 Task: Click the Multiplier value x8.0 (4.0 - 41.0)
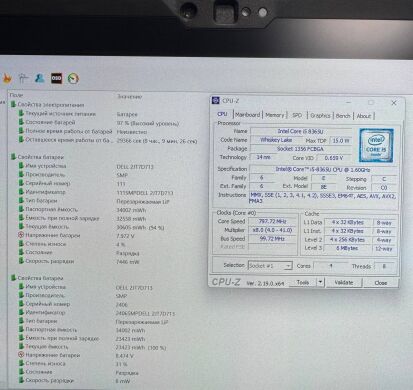click(x=272, y=230)
